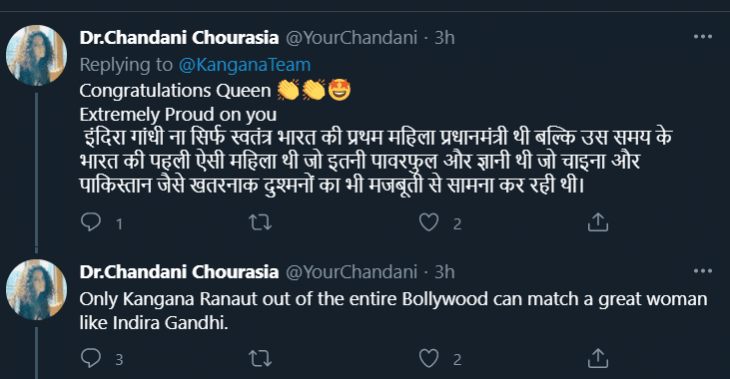
Task: Share the Only Kangana Ranaut tweet
Action: pyautogui.click(x=598, y=359)
